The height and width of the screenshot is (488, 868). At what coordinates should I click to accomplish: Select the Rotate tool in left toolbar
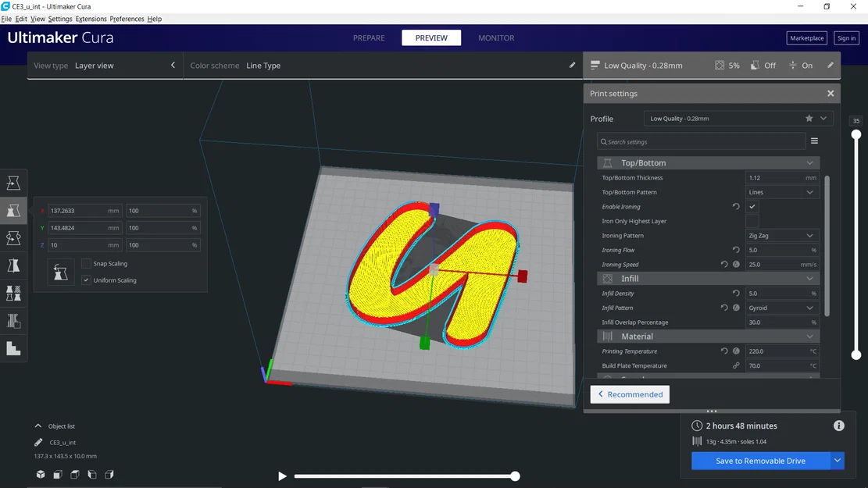click(x=13, y=238)
